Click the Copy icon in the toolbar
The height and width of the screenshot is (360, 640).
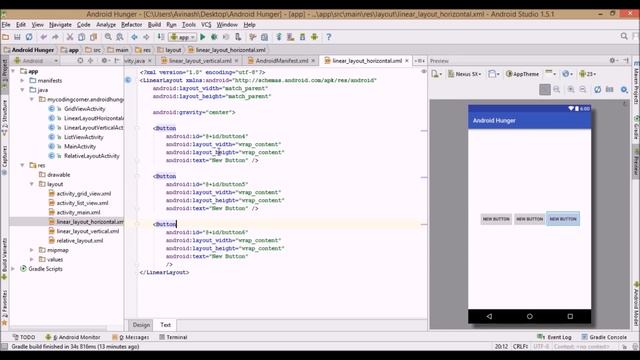(x=82, y=37)
